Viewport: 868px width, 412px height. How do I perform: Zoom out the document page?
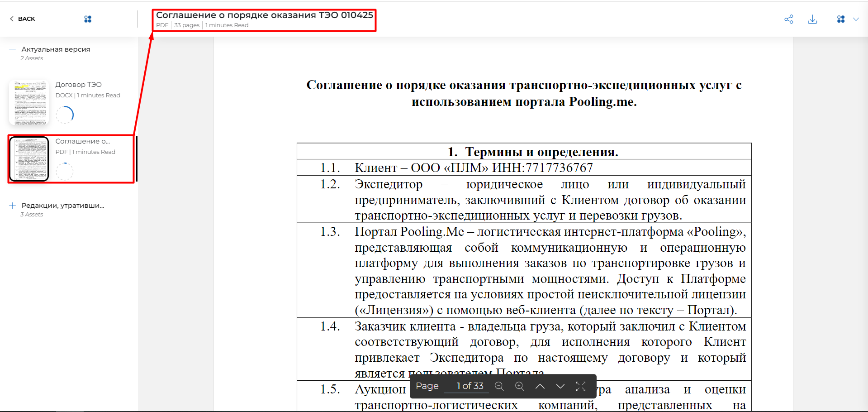[x=499, y=386]
